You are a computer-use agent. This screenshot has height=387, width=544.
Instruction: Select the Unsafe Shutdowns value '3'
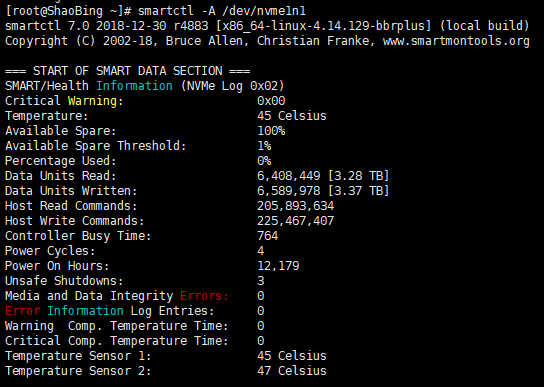261,281
